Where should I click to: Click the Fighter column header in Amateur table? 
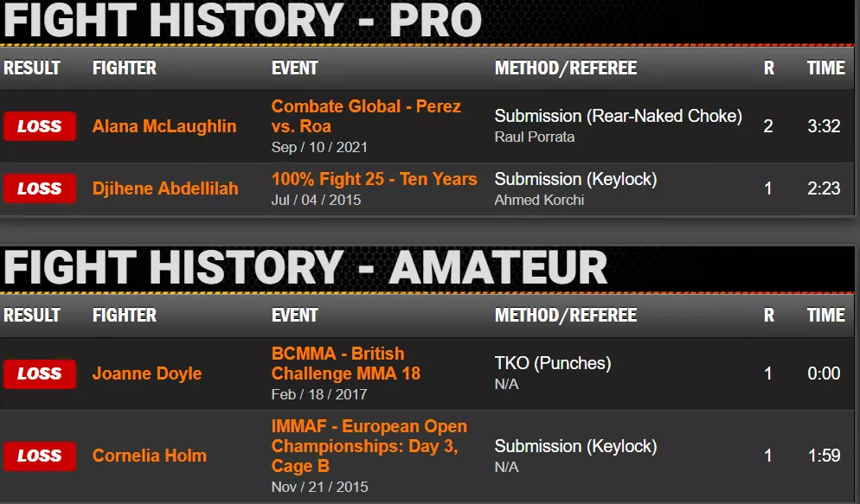[125, 315]
